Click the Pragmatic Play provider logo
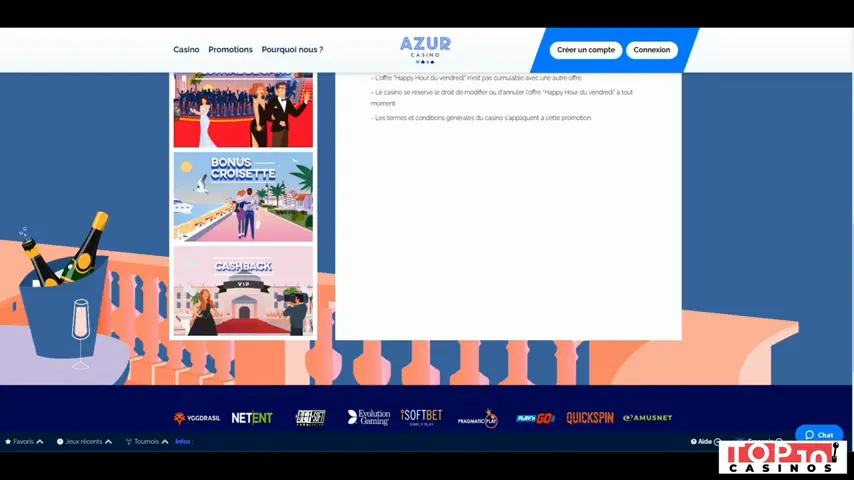 478,419
